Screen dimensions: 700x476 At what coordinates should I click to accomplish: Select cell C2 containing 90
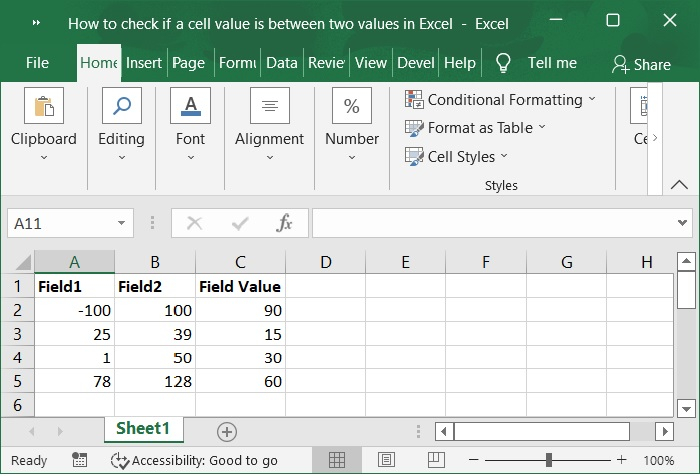click(240, 311)
